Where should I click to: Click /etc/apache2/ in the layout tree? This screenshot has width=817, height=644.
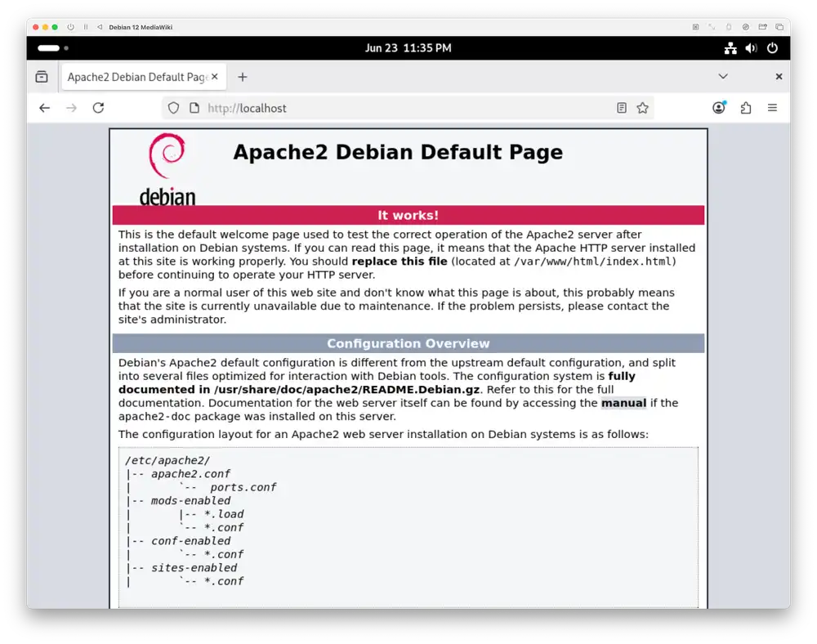tap(167, 461)
